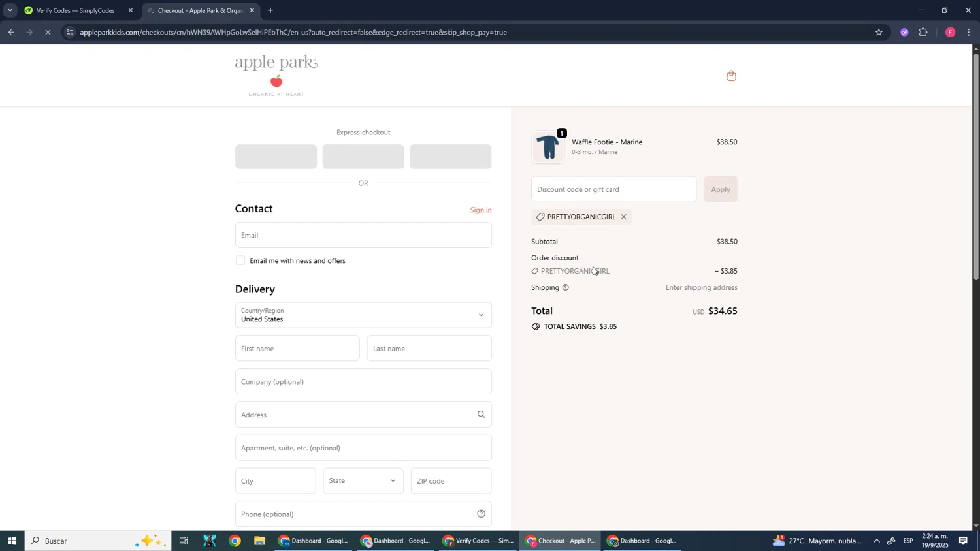980x551 pixels.
Task: Expand the Country/Region dropdown
Action: click(363, 315)
